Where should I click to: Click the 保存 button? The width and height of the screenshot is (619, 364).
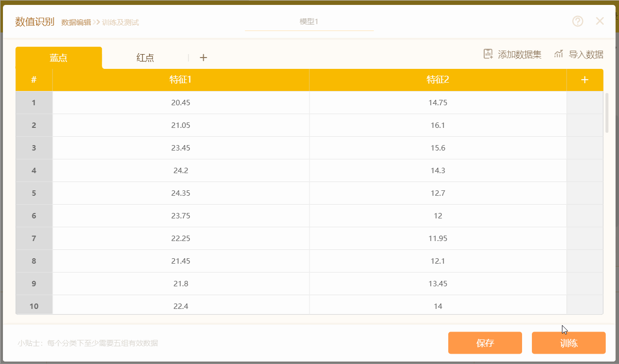pyautogui.click(x=485, y=343)
